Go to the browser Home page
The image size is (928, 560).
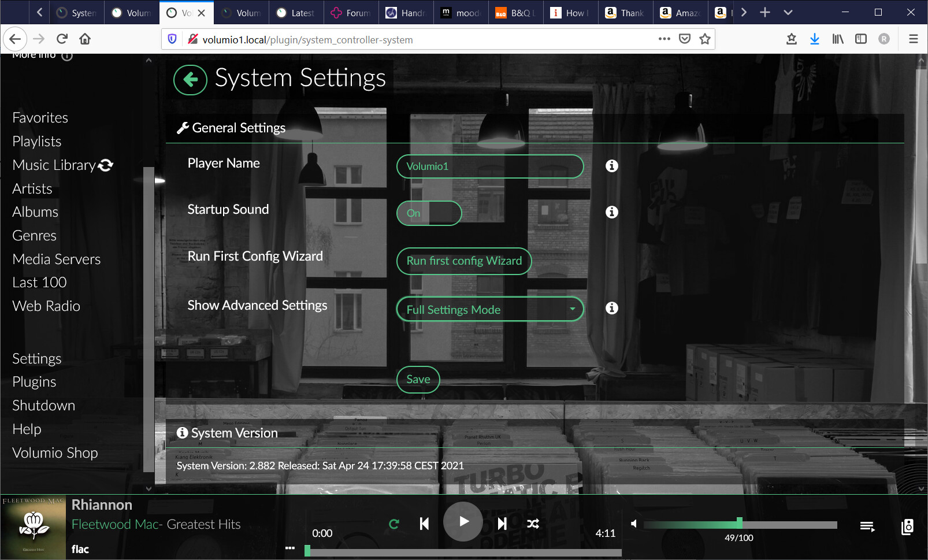point(85,39)
